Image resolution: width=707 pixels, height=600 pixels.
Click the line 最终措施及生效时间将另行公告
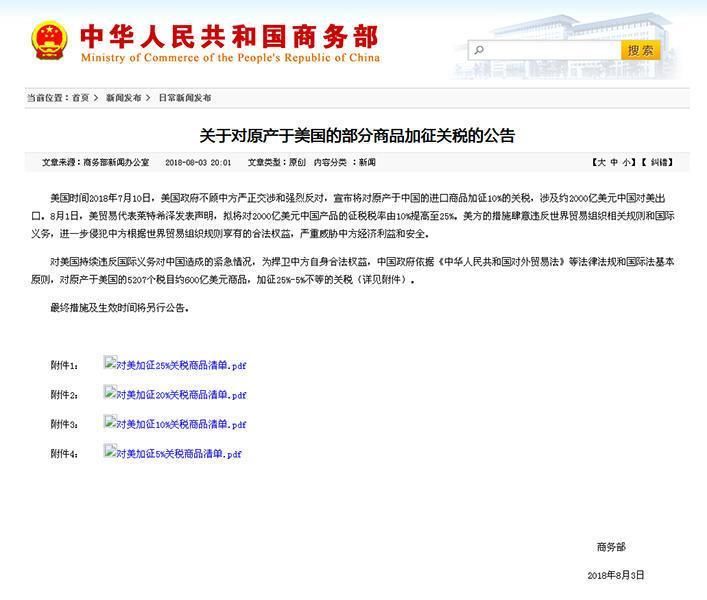(119, 308)
